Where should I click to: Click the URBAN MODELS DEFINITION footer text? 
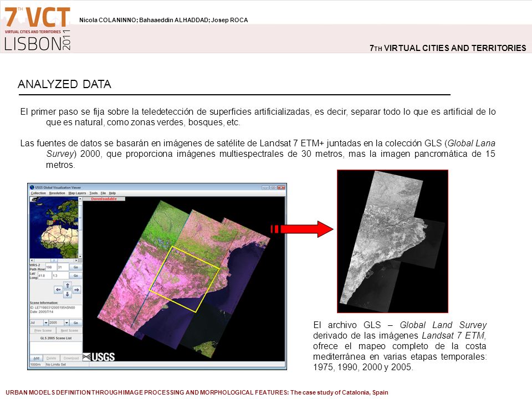tap(197, 392)
